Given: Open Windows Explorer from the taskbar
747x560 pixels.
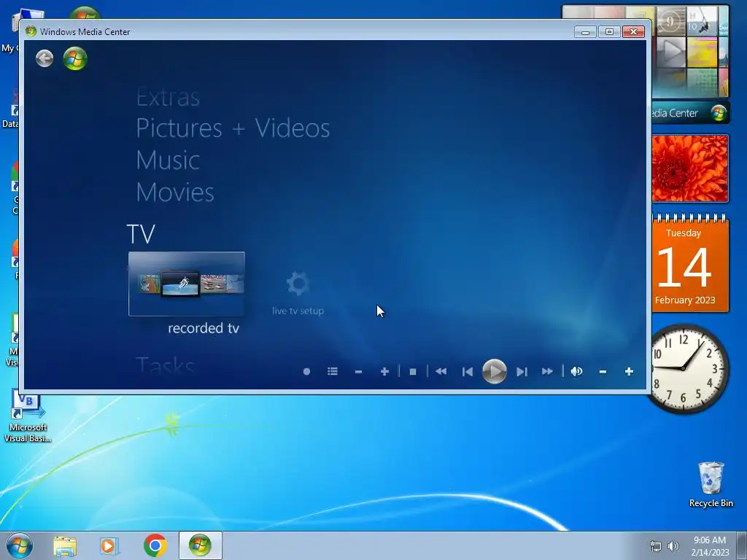Looking at the screenshot, I should coord(65,546).
